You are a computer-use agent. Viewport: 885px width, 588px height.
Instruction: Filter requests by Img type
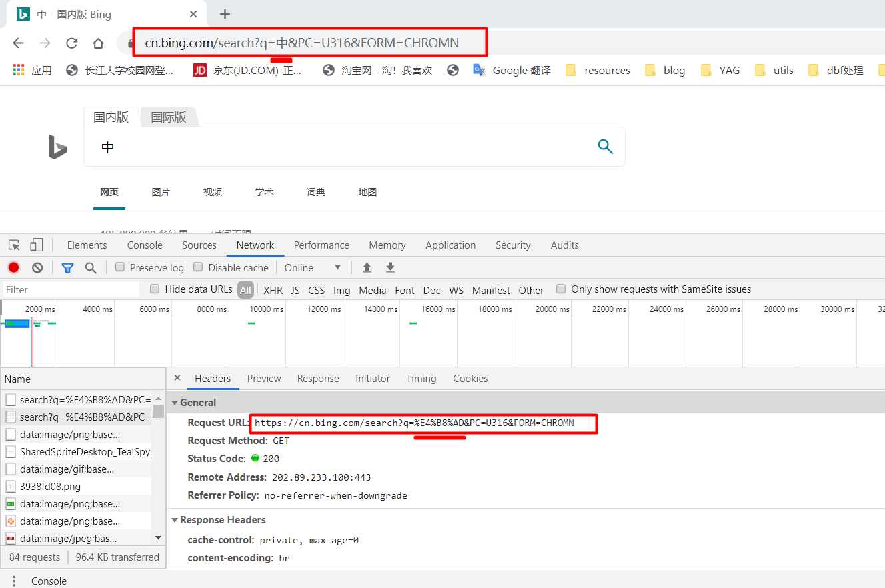click(x=342, y=290)
